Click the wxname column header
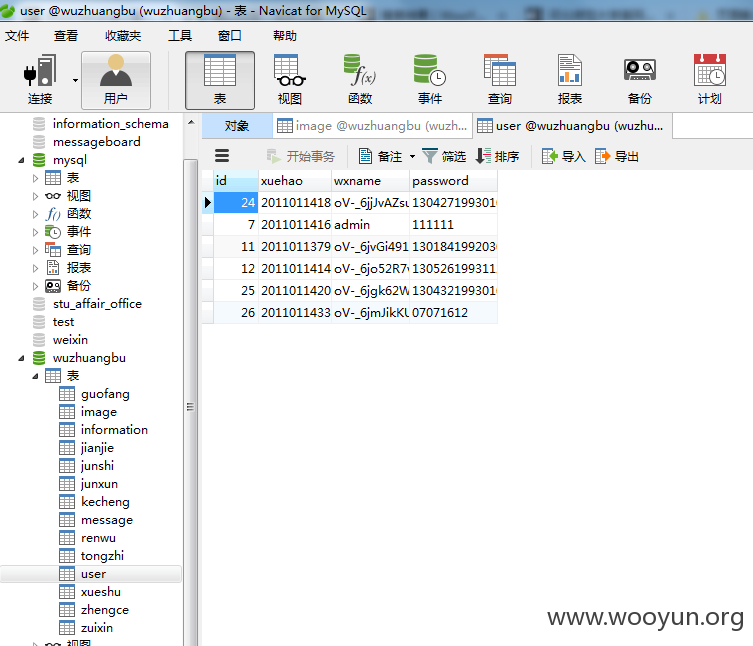The height and width of the screenshot is (646, 753). tap(370, 181)
